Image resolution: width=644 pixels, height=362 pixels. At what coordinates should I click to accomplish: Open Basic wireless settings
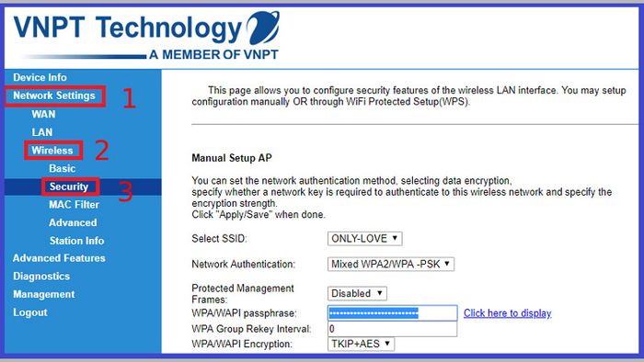point(62,168)
